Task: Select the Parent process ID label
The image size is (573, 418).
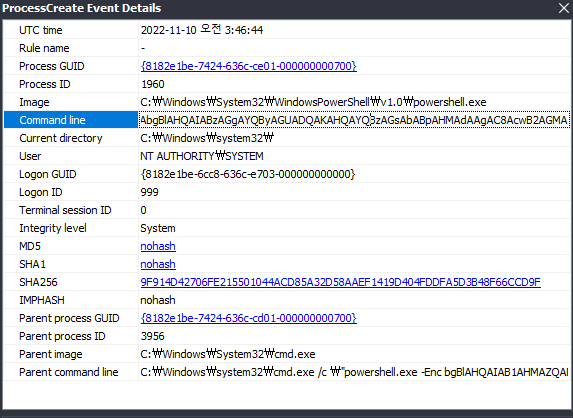Action: 62,336
